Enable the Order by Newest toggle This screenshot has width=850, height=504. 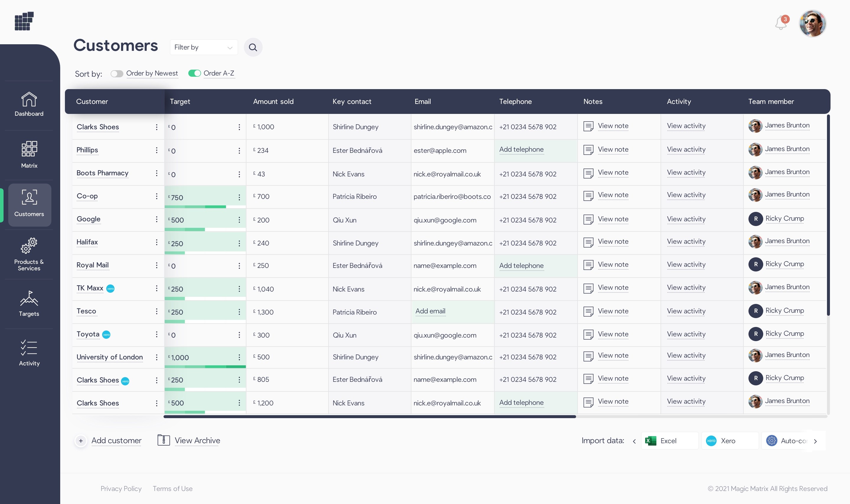(x=117, y=74)
